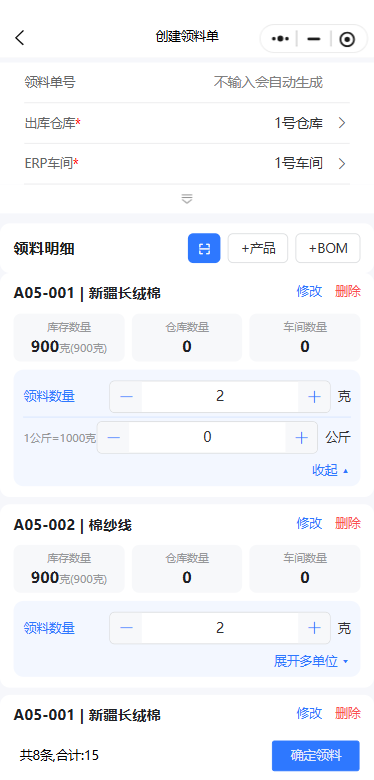Screen dimensions: 374x780
Task: Decrease 领料数量 for 棉纱线
Action: click(x=126, y=628)
